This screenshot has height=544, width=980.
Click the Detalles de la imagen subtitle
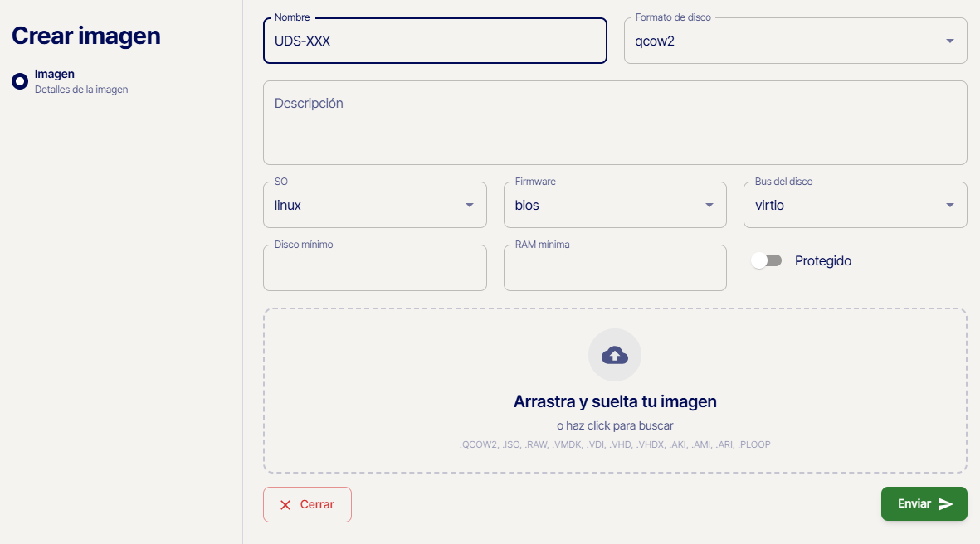click(x=81, y=90)
